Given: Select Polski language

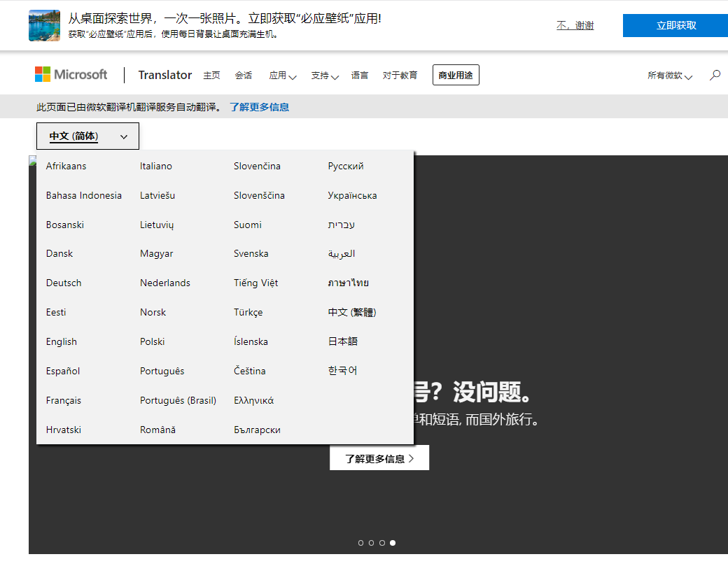Looking at the screenshot, I should [153, 342].
